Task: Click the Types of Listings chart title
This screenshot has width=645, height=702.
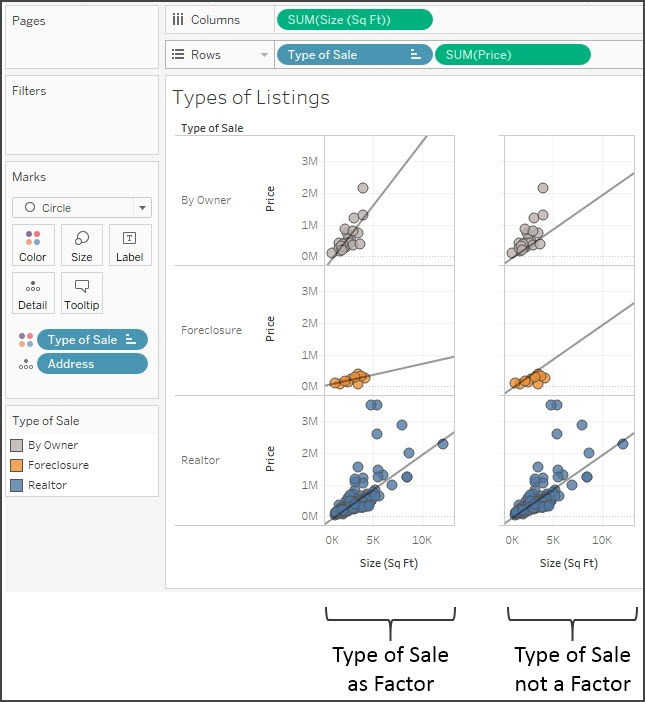Action: [x=251, y=98]
